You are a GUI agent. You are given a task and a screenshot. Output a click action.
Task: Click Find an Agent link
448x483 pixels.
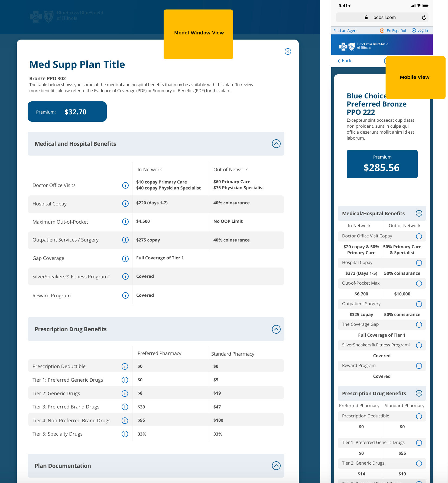click(345, 31)
